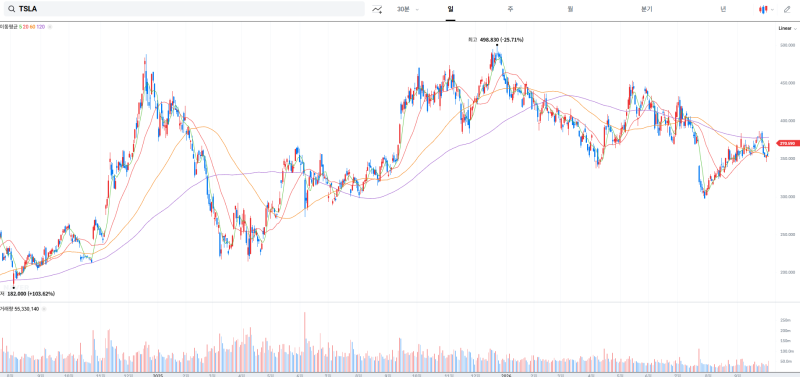Click the 250m volume axis label
The width and height of the screenshot is (800, 377).
pos(787,320)
